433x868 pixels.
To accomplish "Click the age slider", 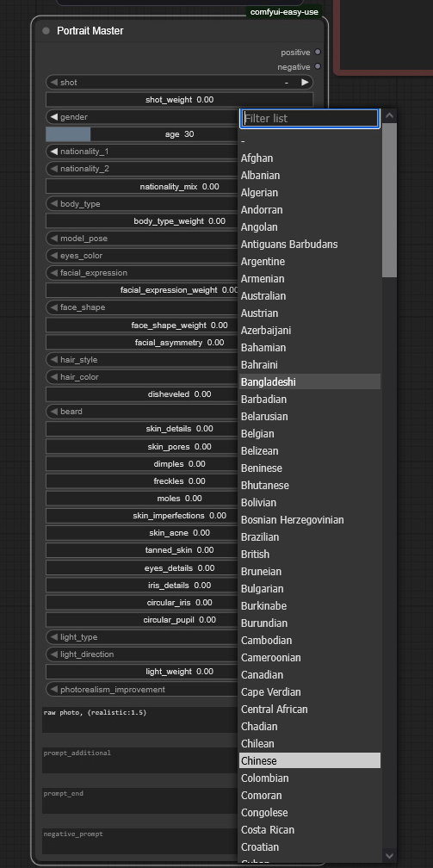I will click(142, 134).
